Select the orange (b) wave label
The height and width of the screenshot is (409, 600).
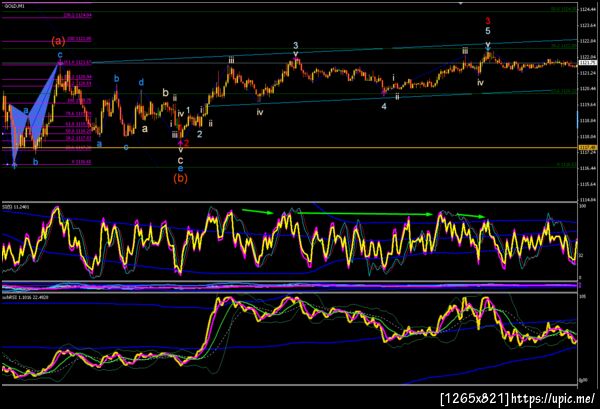[x=181, y=178]
